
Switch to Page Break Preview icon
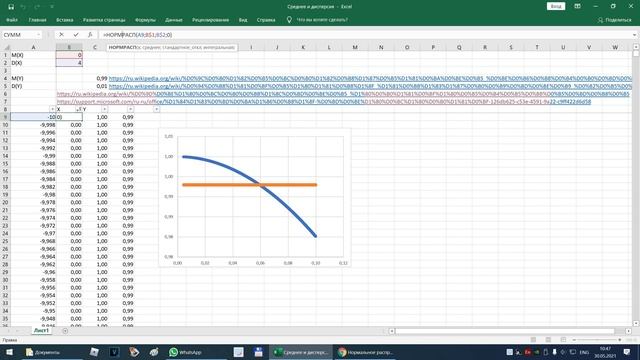(x=563, y=340)
